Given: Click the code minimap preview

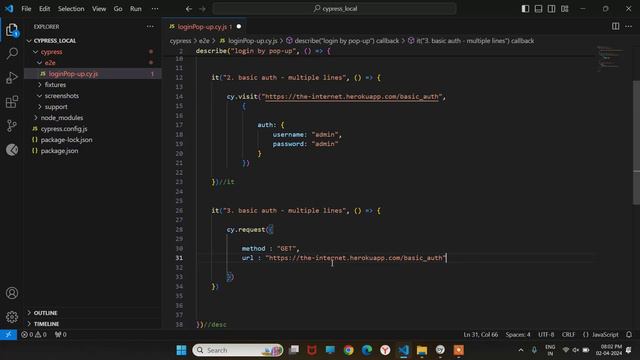Looking at the screenshot, I should (x=611, y=58).
